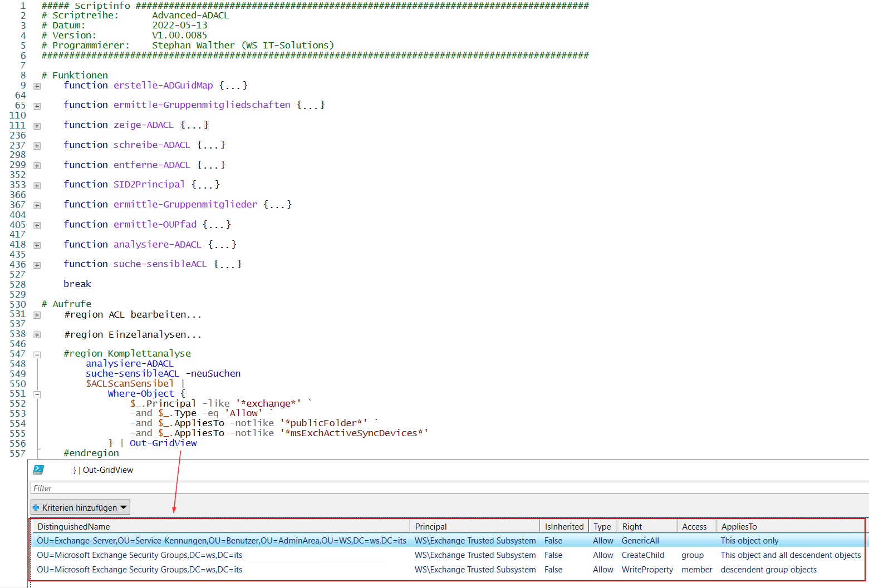The image size is (869, 588).
Task: Click 'descendent group objects' AppliesTo cell
Action: pos(769,570)
